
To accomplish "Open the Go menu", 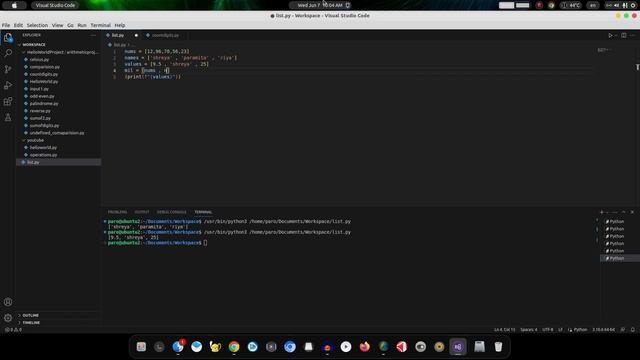I will [x=70, y=25].
